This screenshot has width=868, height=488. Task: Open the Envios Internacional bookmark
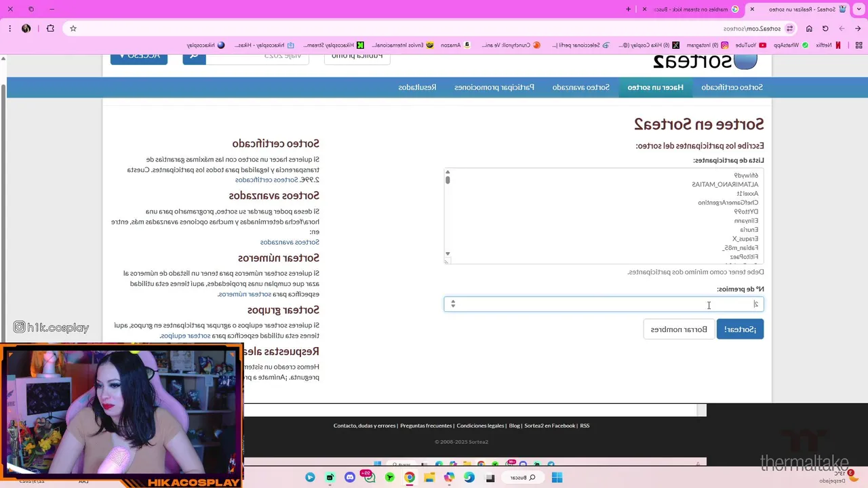(x=403, y=45)
